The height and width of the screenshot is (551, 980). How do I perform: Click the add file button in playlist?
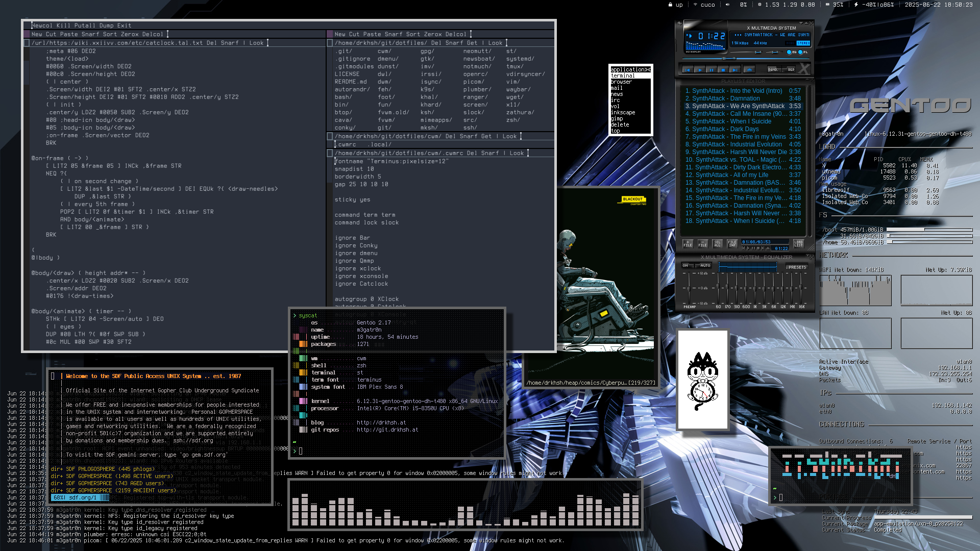(x=688, y=244)
